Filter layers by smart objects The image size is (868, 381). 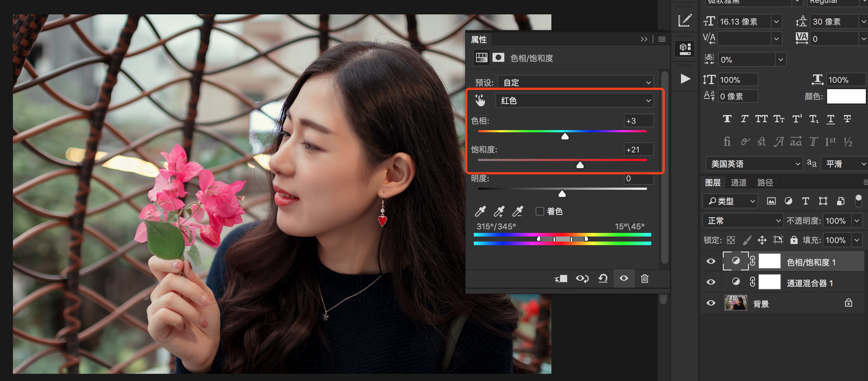(x=840, y=201)
